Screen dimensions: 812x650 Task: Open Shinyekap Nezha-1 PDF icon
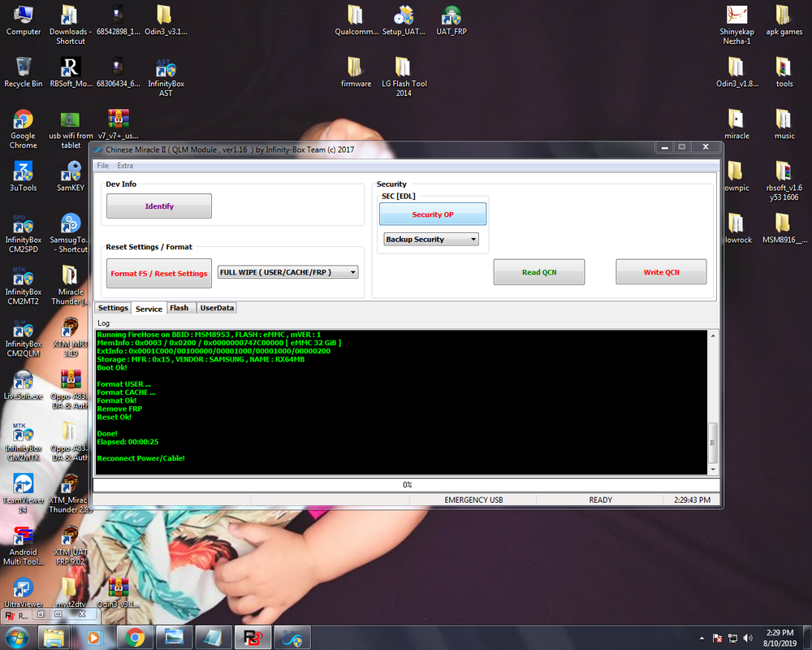(x=736, y=25)
